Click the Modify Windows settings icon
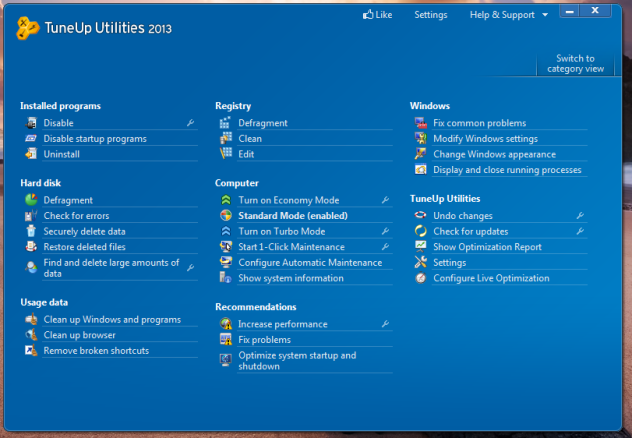 pyautogui.click(x=420, y=138)
